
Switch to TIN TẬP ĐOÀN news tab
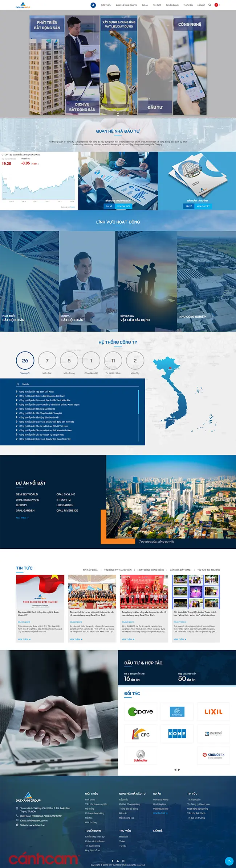point(90,570)
